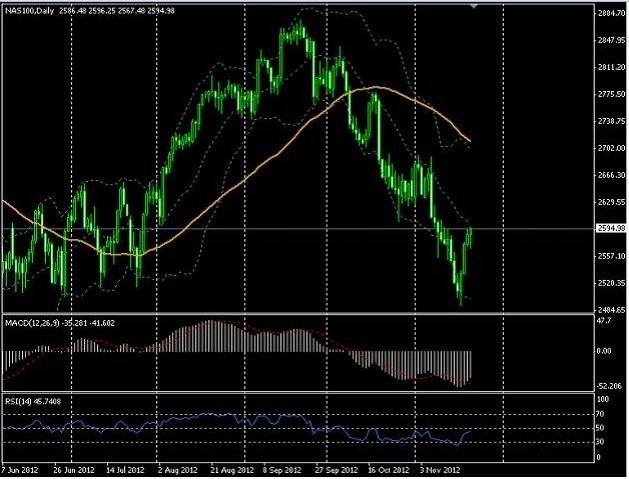
Task: Click the 2884.70 price scale label
Action: [611, 13]
